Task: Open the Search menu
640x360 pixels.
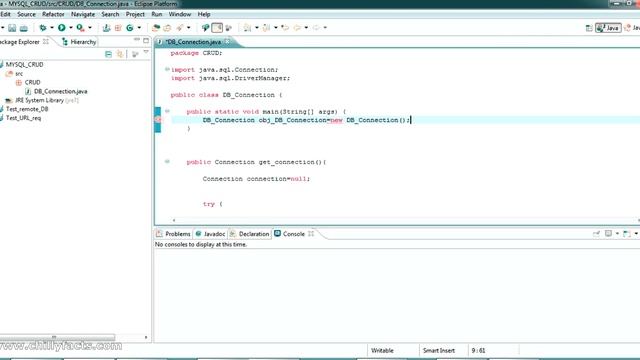Action: (110, 14)
